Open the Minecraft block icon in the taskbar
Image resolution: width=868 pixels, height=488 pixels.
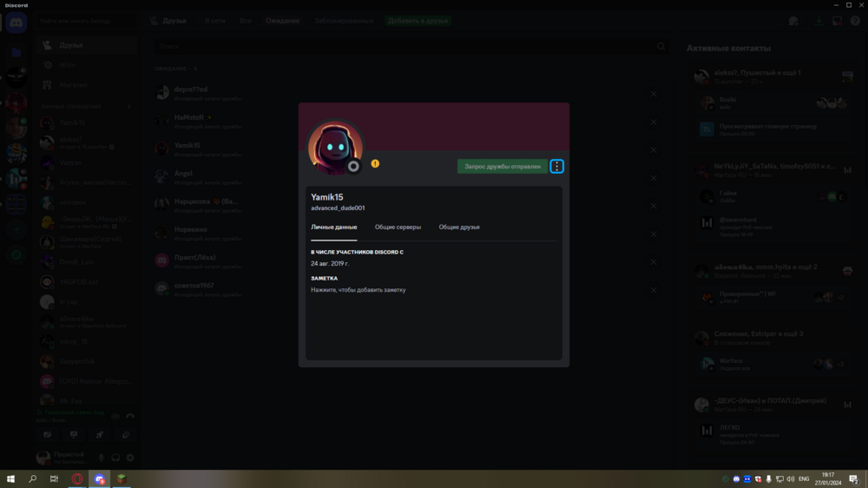(x=122, y=479)
